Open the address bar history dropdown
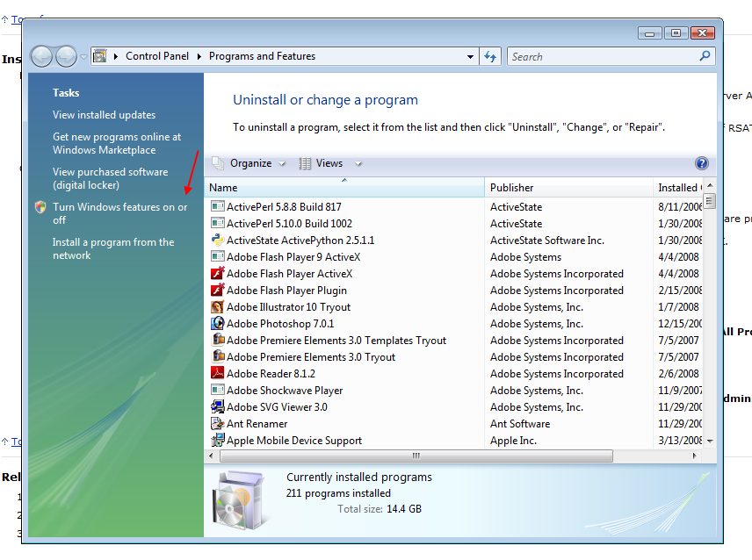 click(x=471, y=56)
